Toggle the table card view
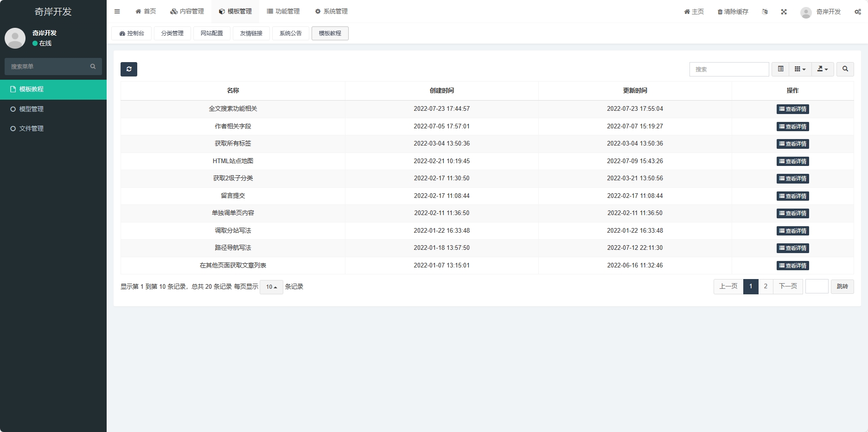868x432 pixels. pos(780,69)
